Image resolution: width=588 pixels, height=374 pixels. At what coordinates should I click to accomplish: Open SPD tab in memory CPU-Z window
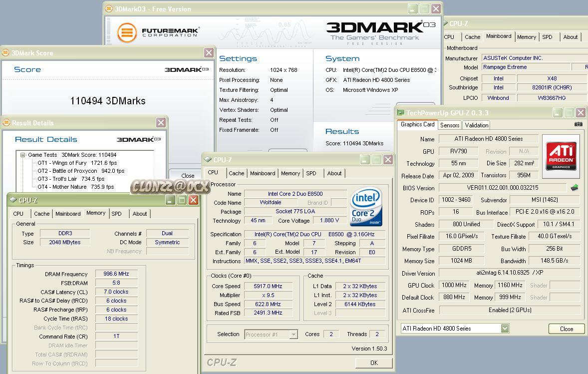(x=116, y=214)
